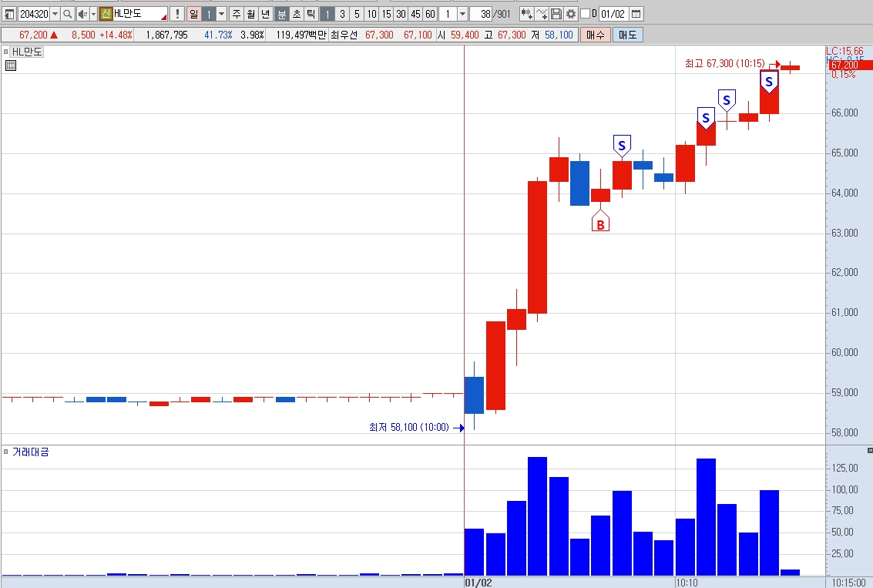The width and height of the screenshot is (873, 588).
Task: Click the 매수 buy button
Action: (x=595, y=35)
